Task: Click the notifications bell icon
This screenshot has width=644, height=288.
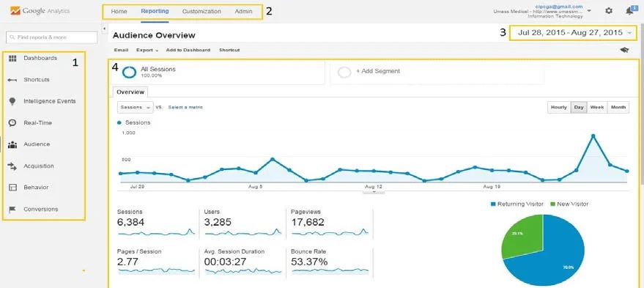Action: click(x=629, y=11)
